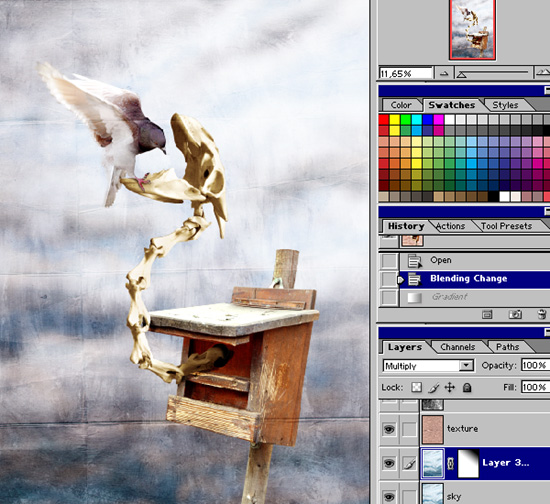Click the link icon between Layer 3 thumbnails
The height and width of the screenshot is (504, 550).
coord(451,463)
